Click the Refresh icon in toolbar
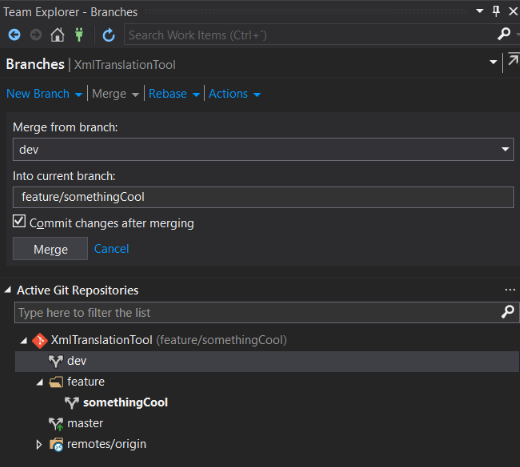Viewport: 520px width, 467px height. (x=109, y=35)
